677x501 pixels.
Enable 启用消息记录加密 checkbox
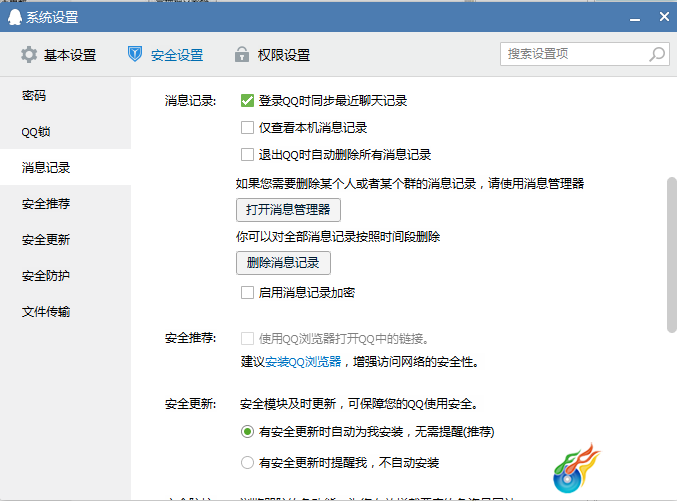247,292
